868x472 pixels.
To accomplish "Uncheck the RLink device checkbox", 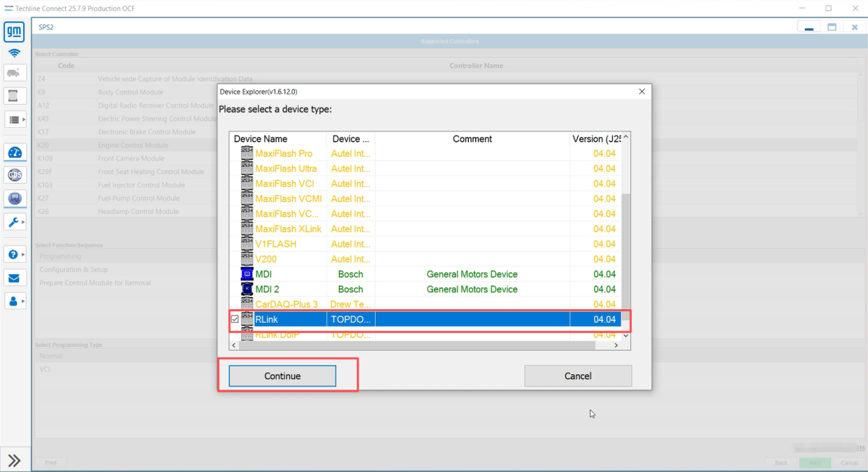I will click(235, 319).
